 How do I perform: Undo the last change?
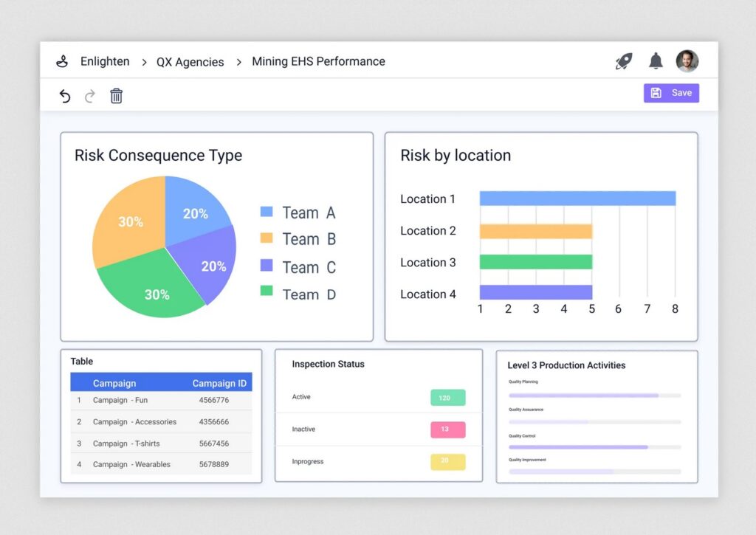[65, 96]
